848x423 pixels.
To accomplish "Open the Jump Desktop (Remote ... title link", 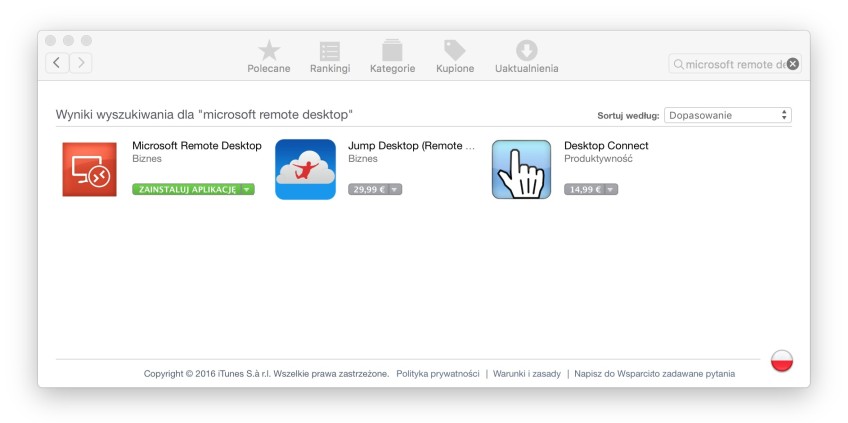I will 412,146.
